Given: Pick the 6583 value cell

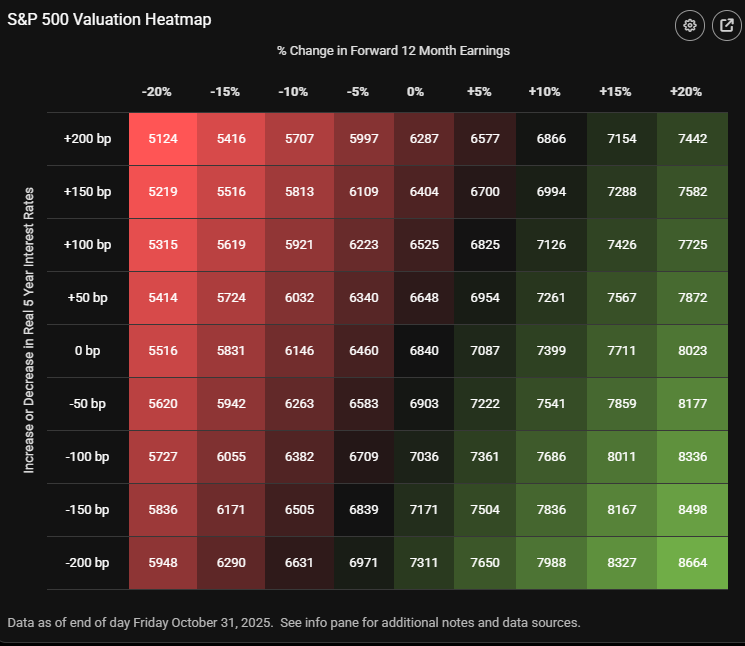Looking at the screenshot, I should coord(364,404).
